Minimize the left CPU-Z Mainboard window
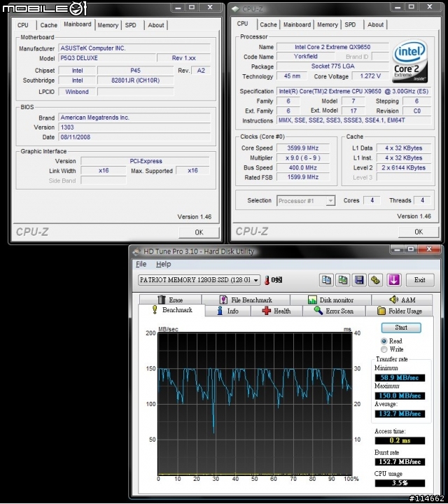 point(178,8)
